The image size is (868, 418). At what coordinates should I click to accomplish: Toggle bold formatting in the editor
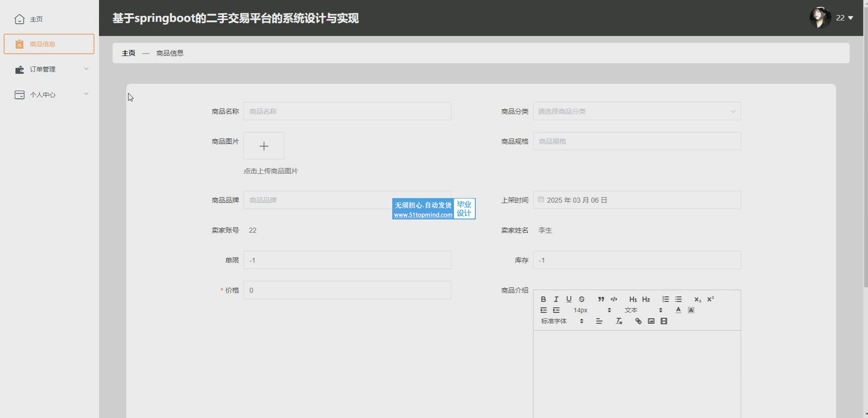[x=543, y=299]
